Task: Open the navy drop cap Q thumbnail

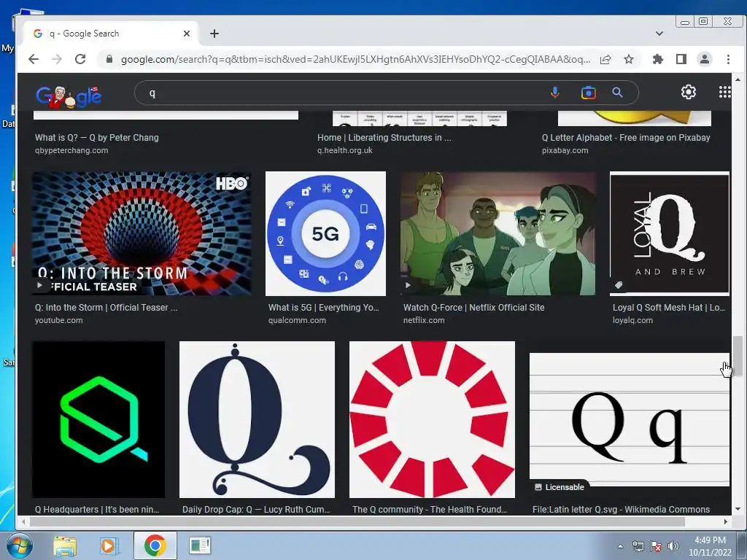Action: [x=257, y=419]
